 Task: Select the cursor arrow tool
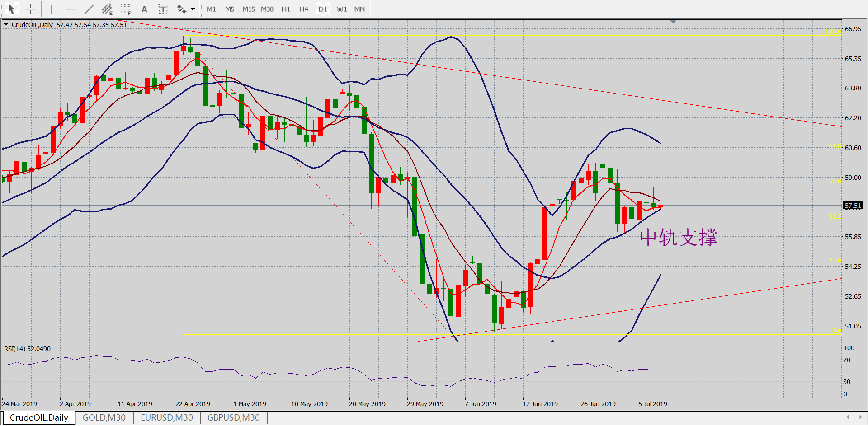[11, 9]
